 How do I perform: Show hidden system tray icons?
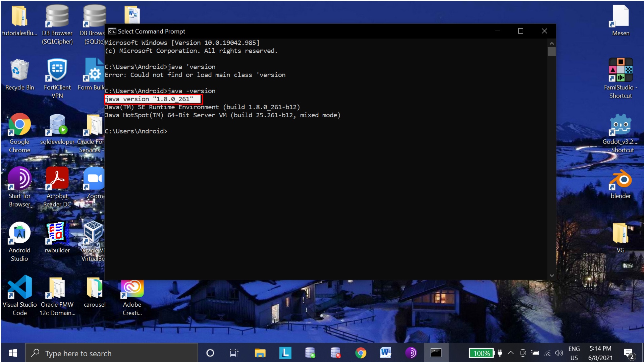511,353
